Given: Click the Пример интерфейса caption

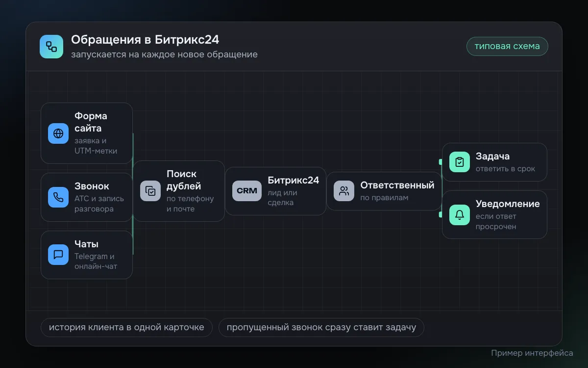Looking at the screenshot, I should pos(532,353).
